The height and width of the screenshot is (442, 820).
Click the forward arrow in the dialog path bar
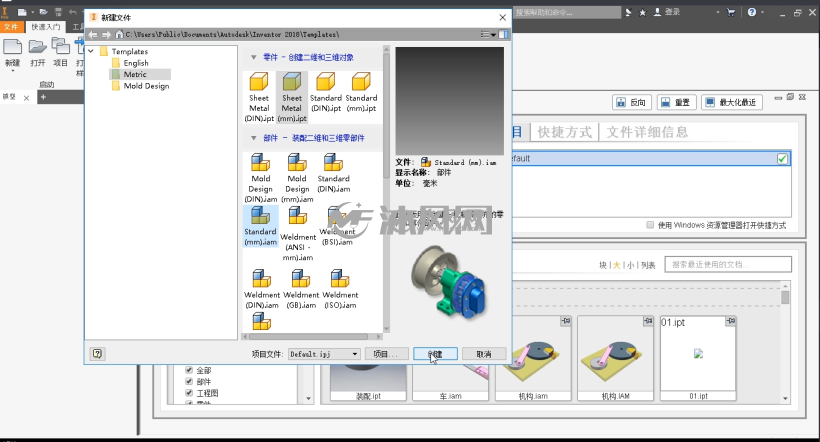pyautogui.click(x=106, y=35)
